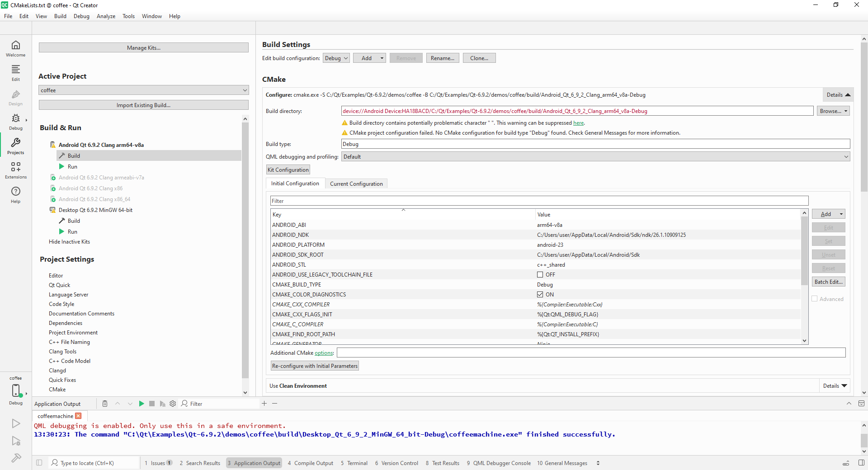
Task: Toggle progress details in the status bar
Action: point(846,463)
